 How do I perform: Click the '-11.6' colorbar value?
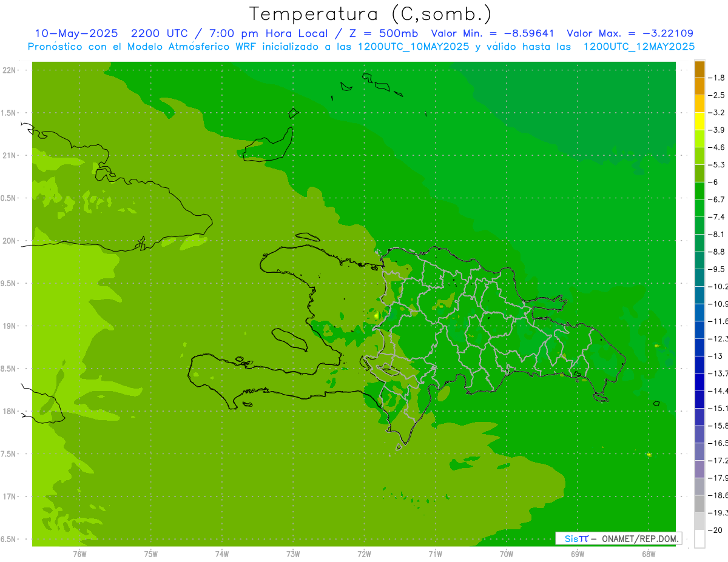718,321
